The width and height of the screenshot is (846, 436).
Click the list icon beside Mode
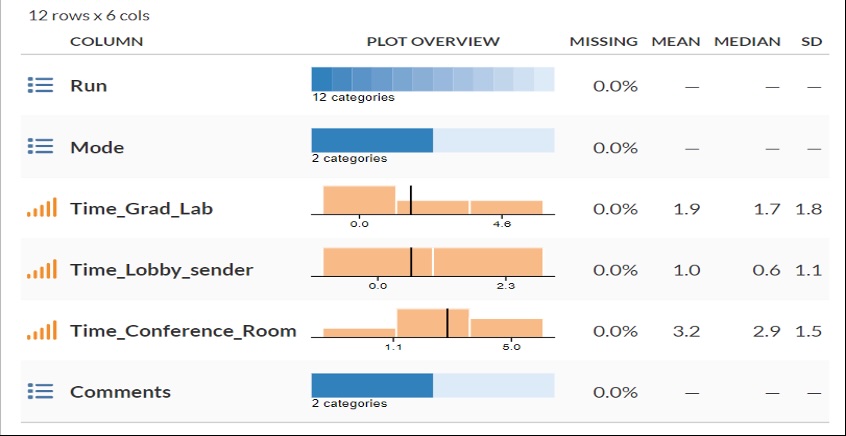40,147
